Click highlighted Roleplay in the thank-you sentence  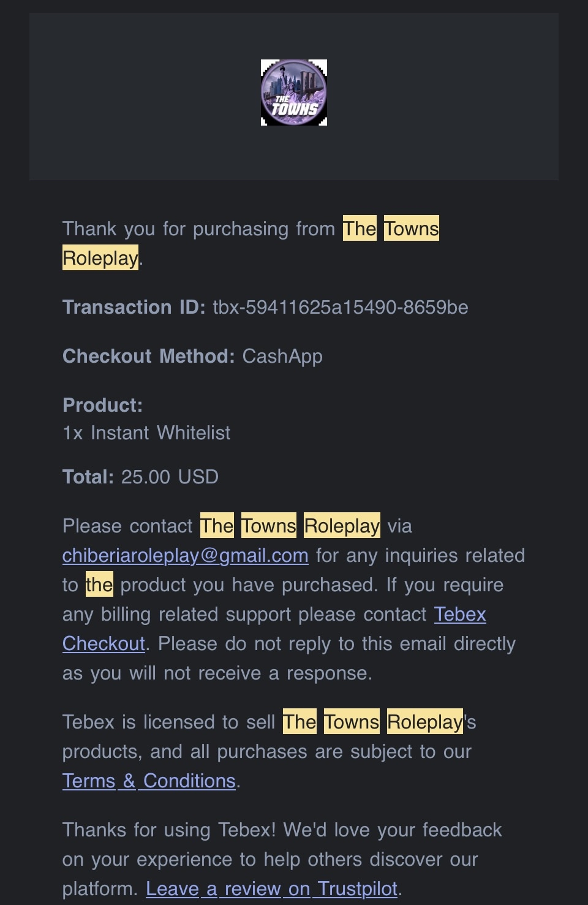click(100, 258)
